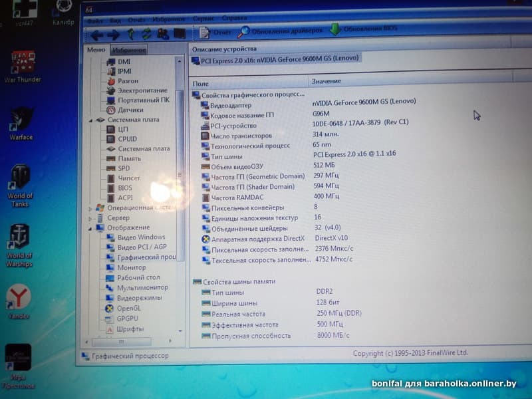Open the Файл menu

[94, 21]
